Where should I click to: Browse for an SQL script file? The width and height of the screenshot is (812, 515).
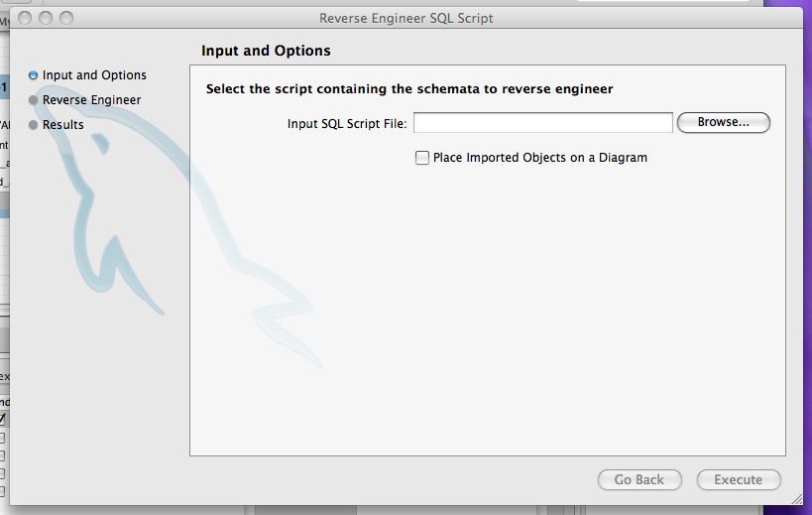724,123
